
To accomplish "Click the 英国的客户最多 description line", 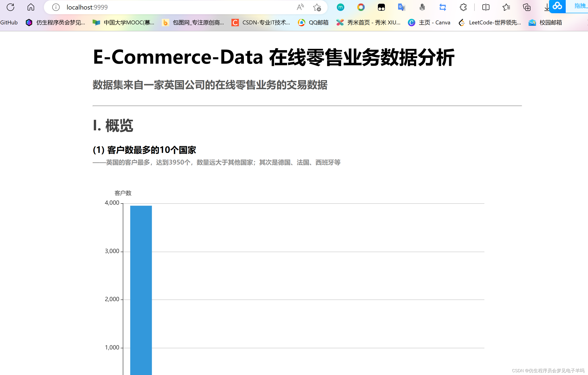I will pyautogui.click(x=216, y=162).
